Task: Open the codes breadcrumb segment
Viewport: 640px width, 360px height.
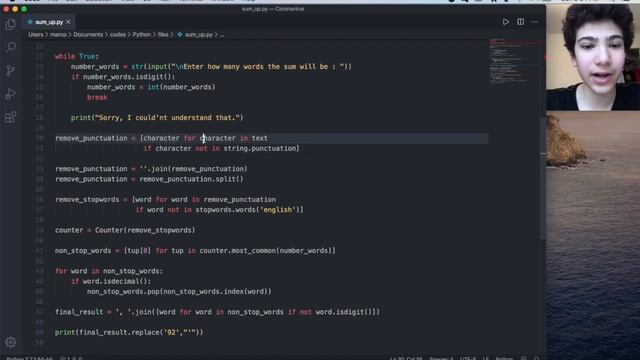Action: [118, 35]
